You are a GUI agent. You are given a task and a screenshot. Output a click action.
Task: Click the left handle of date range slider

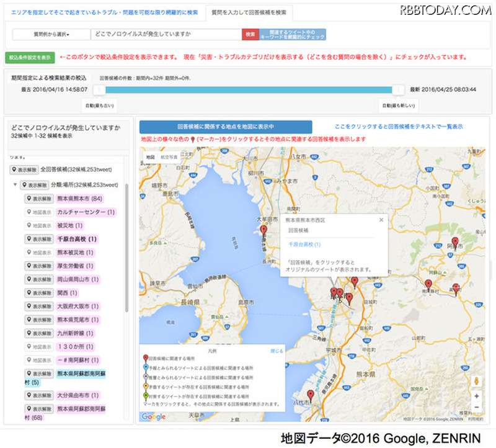click(x=95, y=89)
